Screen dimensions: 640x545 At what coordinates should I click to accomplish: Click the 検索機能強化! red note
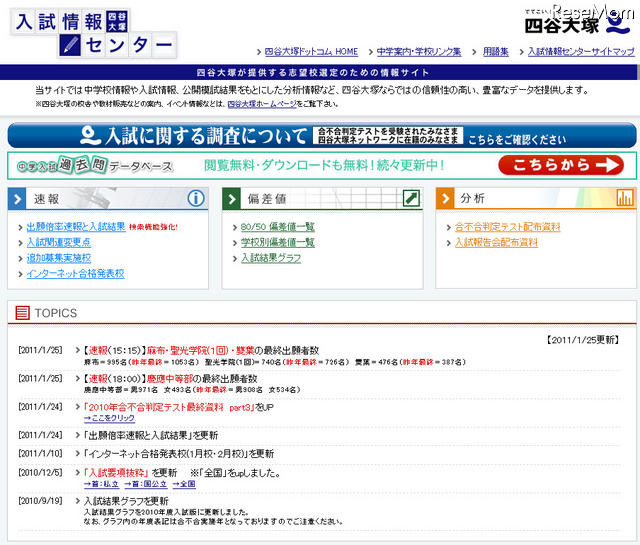(153, 227)
